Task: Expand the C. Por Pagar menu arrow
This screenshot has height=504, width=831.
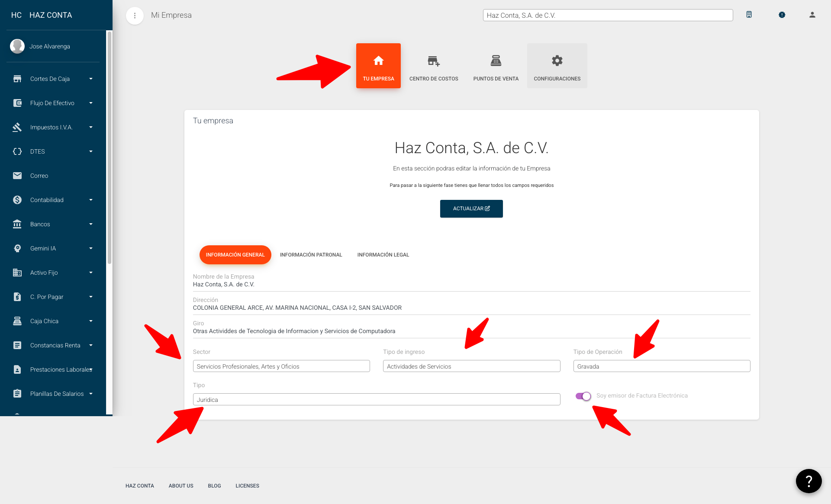Action: point(91,297)
